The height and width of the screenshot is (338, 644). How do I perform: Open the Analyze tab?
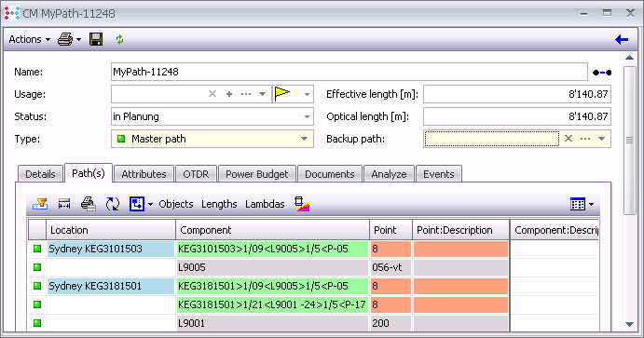(x=389, y=174)
